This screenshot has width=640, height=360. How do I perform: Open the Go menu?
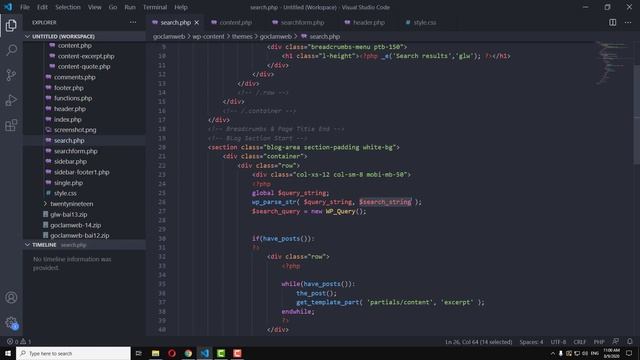coord(113,7)
